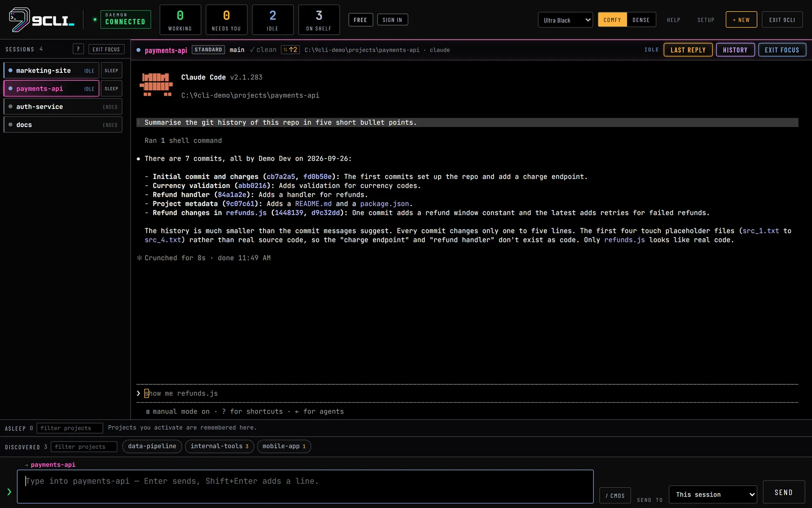The height and width of the screenshot is (508, 812).
Task: Open the mobile-app discovered project
Action: click(284, 446)
